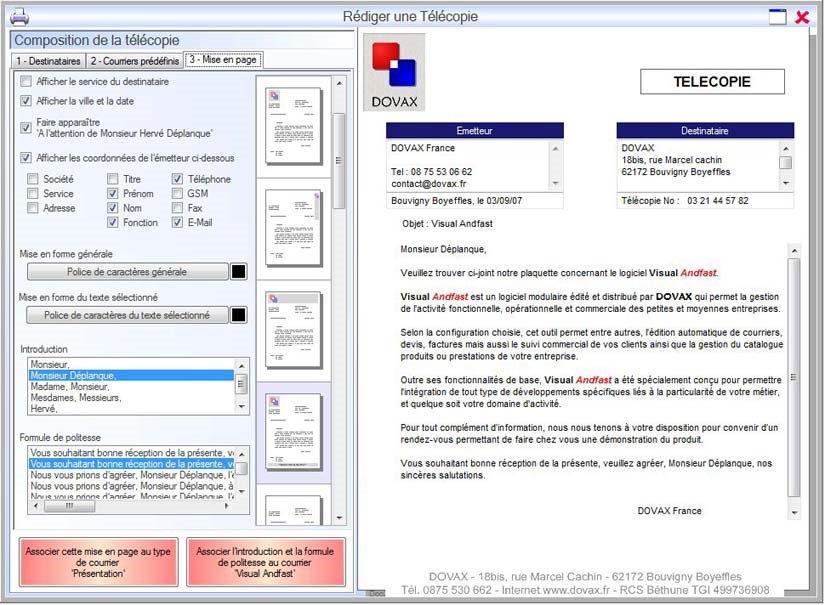Select the third page layout thumbnail
825x605 pixels.
click(x=293, y=330)
